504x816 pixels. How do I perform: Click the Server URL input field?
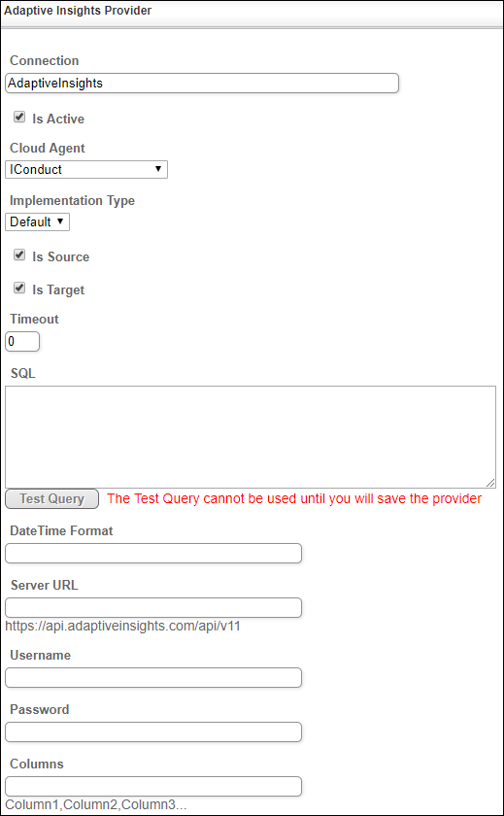click(x=153, y=608)
